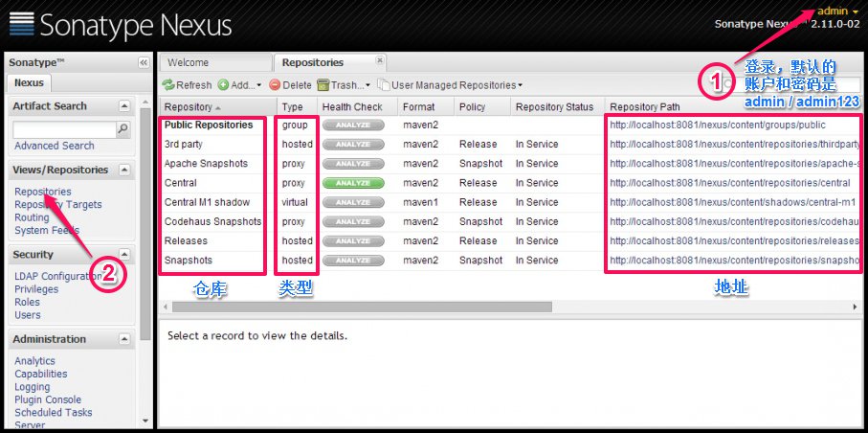Click ANALYZE for 3rd party repository
The image size is (868, 433).
click(x=353, y=144)
